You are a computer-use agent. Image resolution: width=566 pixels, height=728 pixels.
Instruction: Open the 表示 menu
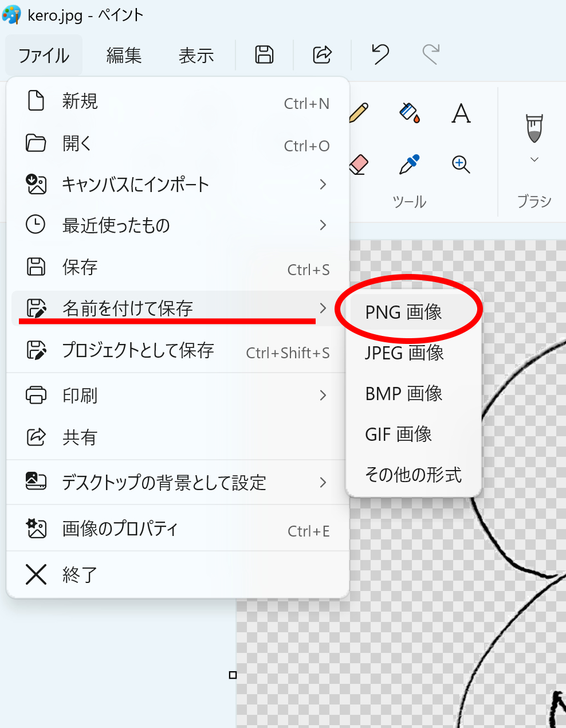(x=196, y=56)
